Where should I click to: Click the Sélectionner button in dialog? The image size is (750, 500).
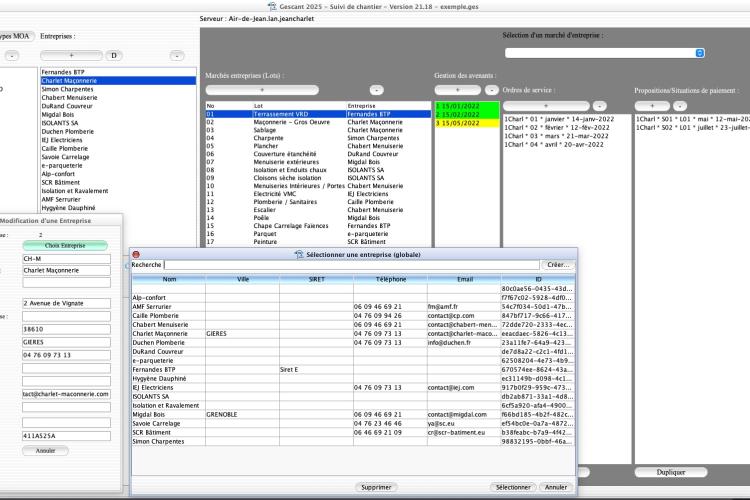[x=513, y=487]
